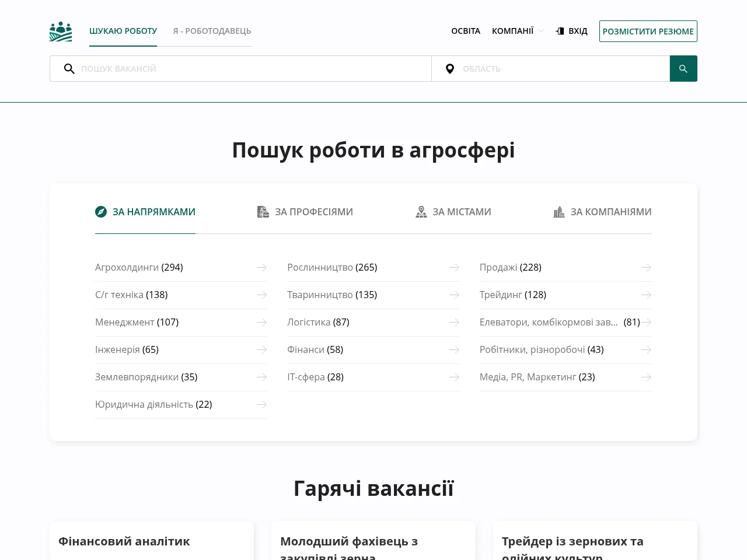
Task: Click the arrow in the Продажі row
Action: 646,267
